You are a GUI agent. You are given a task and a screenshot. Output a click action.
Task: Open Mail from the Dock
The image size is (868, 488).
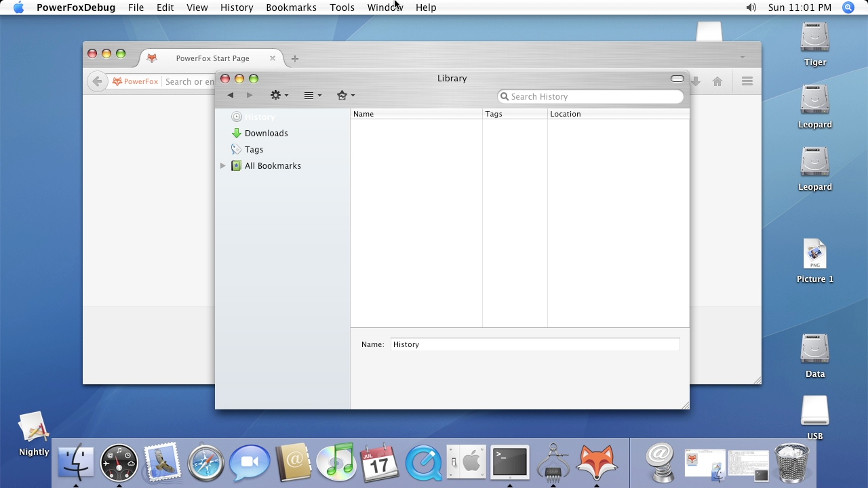tap(162, 462)
